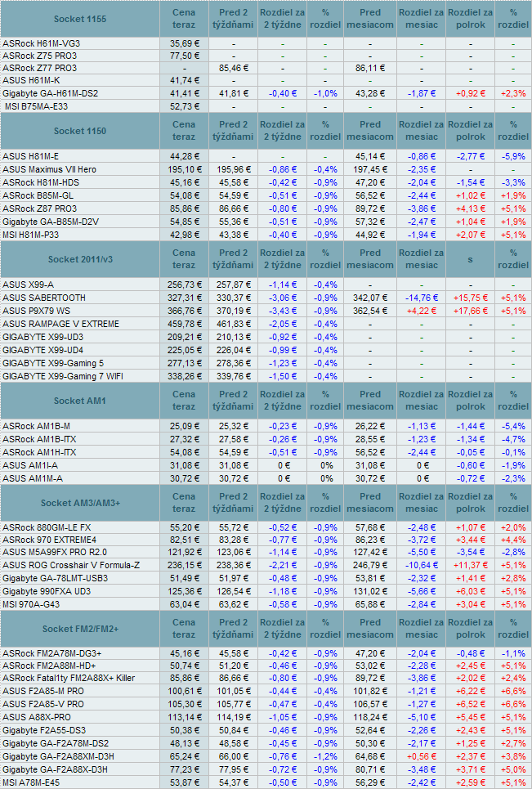This screenshot has width=532, height=789.
Task: Click the Socket FM2/FM2+ section header
Action: pos(80,629)
